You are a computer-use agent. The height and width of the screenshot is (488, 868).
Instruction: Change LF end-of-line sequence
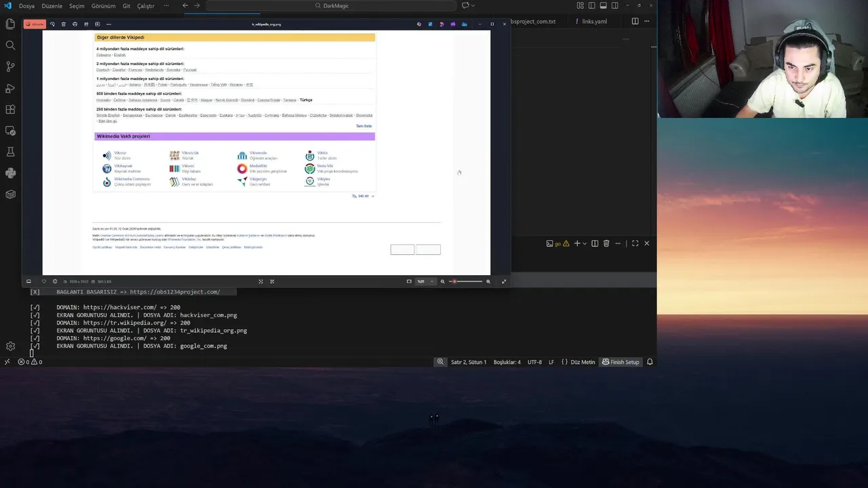click(x=551, y=362)
